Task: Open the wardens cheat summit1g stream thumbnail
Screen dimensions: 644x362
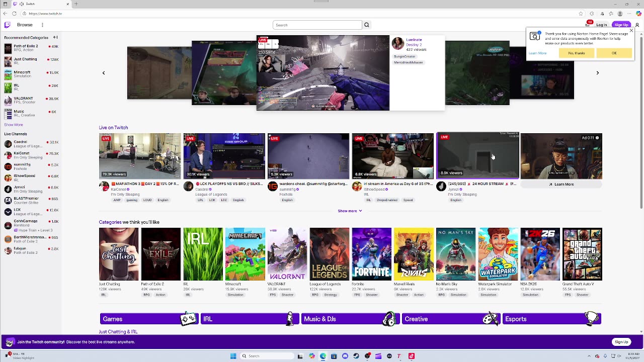Action: point(308,156)
